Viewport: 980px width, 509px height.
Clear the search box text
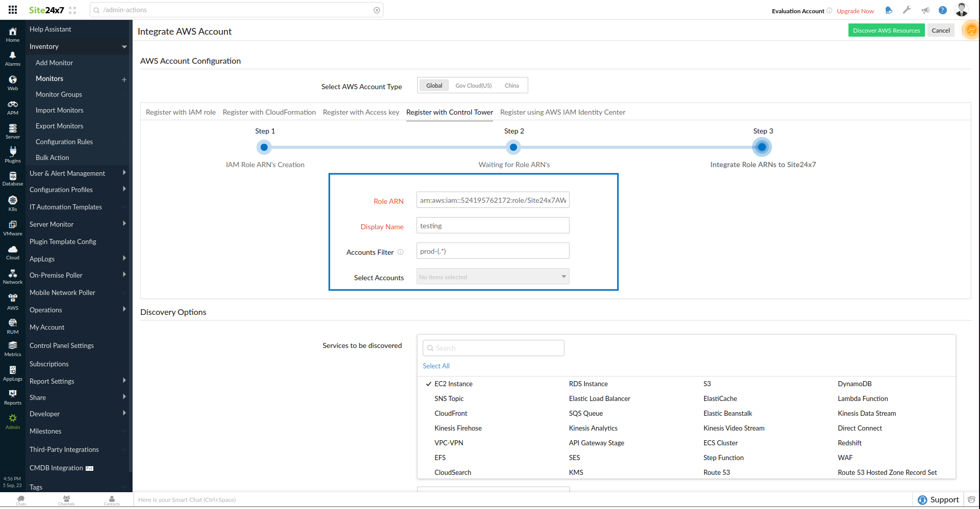(377, 10)
